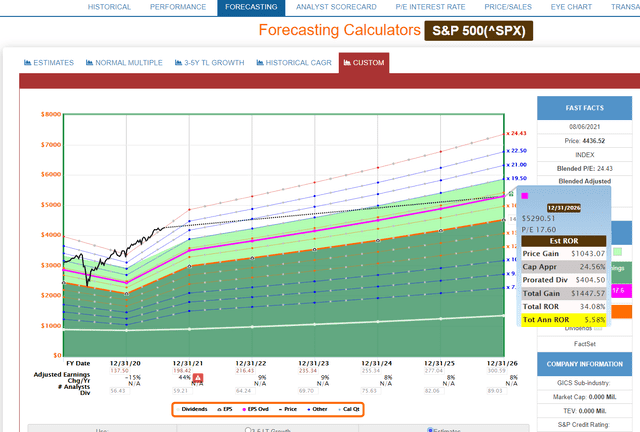Click the 08/06/2021 date in Fast Facts
Viewport: 640px width, 432px height.
click(584, 127)
